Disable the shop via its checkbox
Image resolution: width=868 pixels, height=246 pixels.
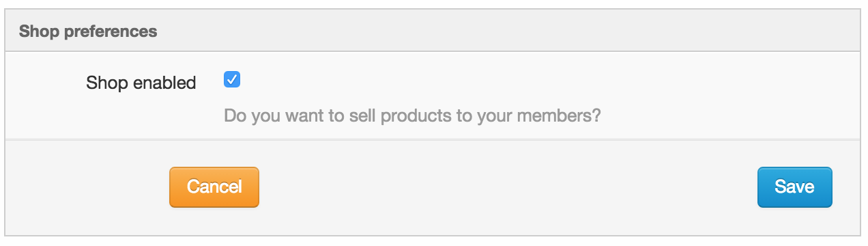pyautogui.click(x=232, y=81)
